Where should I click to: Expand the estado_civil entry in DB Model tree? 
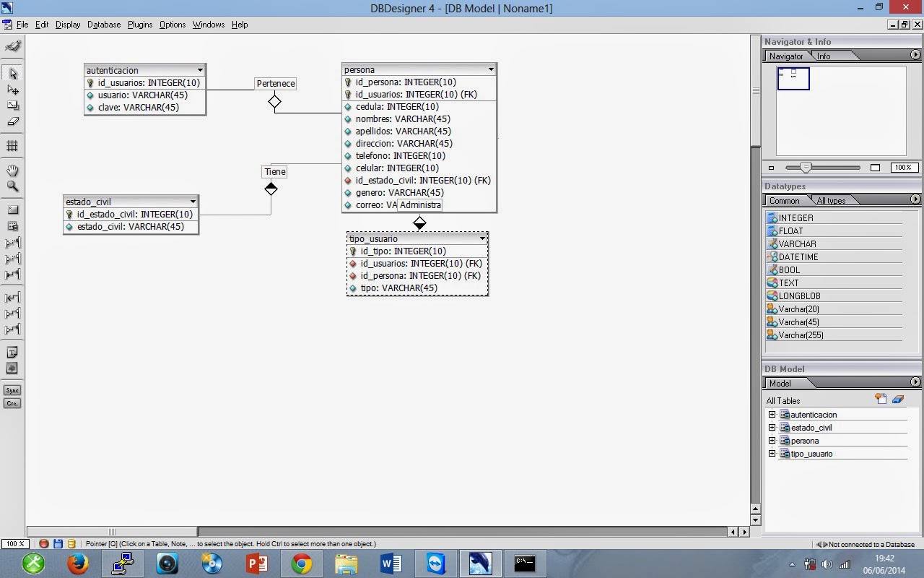(x=772, y=427)
